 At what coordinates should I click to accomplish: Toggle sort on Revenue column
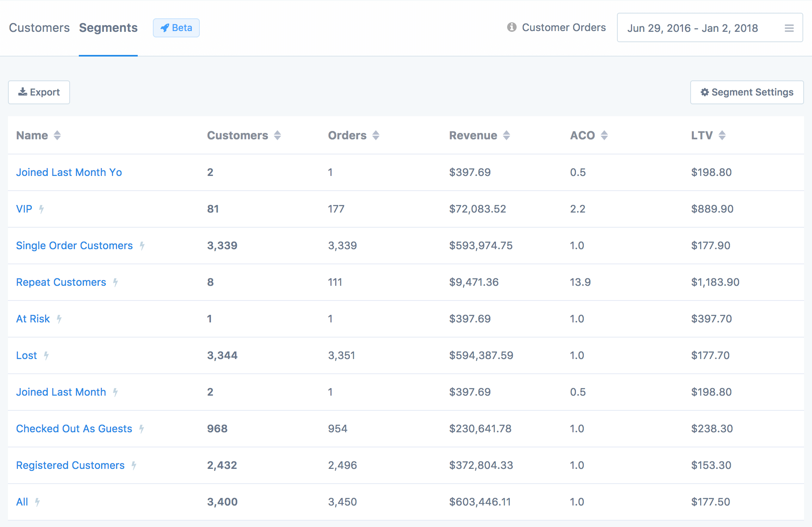pyautogui.click(x=506, y=135)
